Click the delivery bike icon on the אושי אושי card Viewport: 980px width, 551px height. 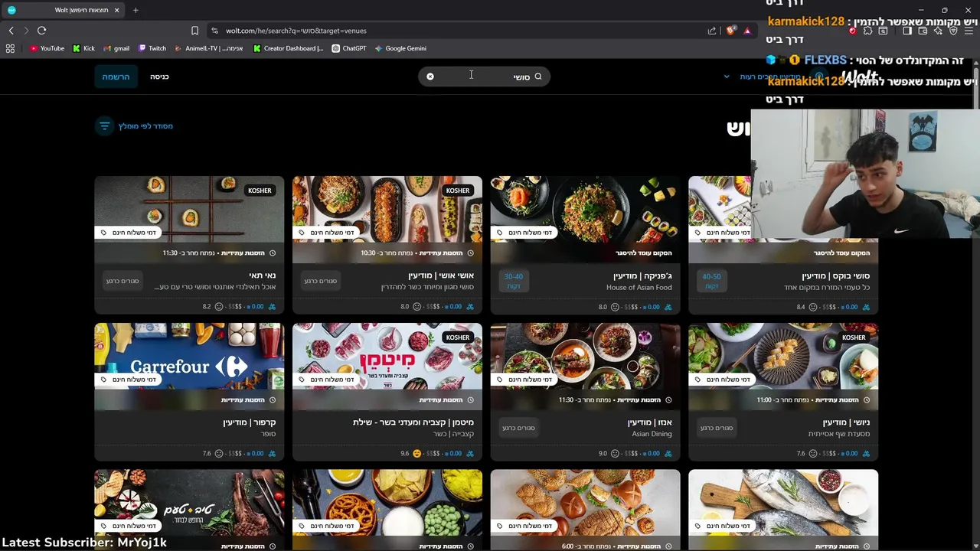pyautogui.click(x=470, y=307)
